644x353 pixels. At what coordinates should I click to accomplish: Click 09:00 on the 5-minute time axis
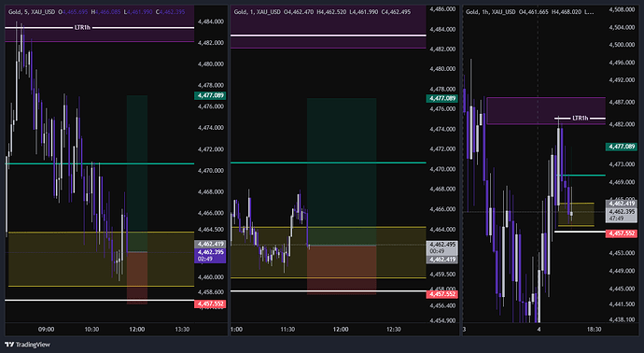click(x=46, y=329)
